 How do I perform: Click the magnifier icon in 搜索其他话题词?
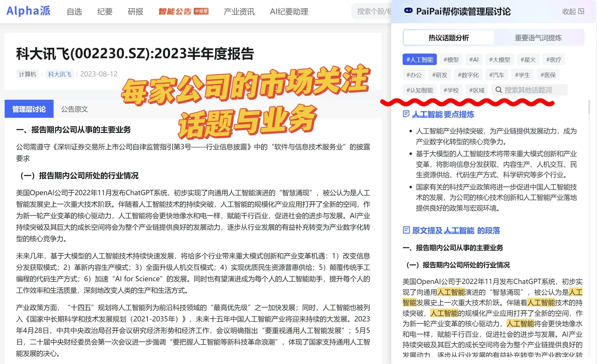tap(499, 90)
